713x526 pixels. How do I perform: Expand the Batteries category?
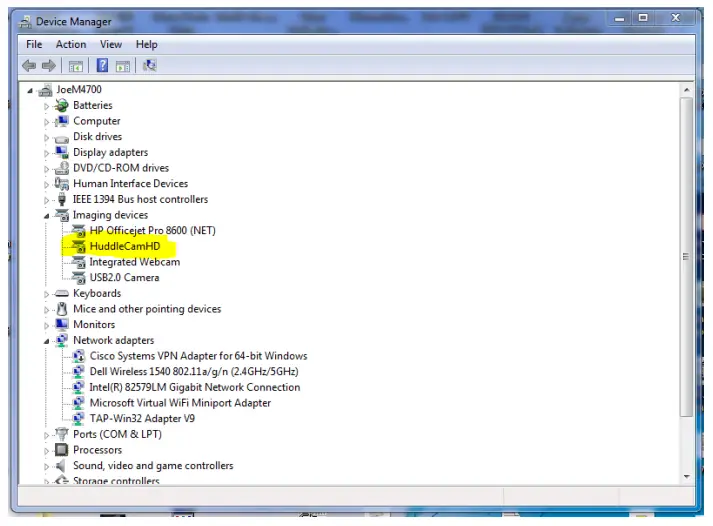click(46, 106)
